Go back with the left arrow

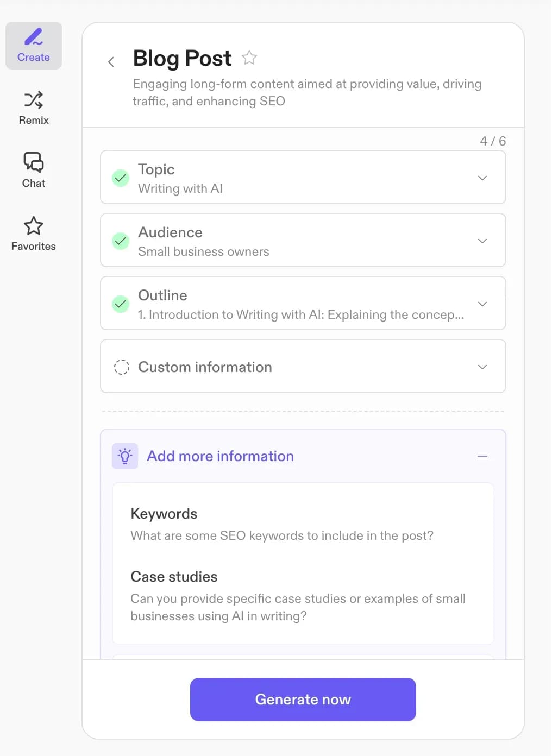111,62
